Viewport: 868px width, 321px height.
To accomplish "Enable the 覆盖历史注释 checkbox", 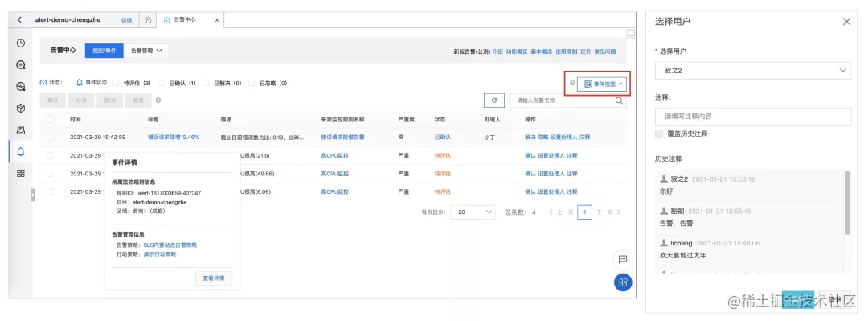I will [659, 134].
